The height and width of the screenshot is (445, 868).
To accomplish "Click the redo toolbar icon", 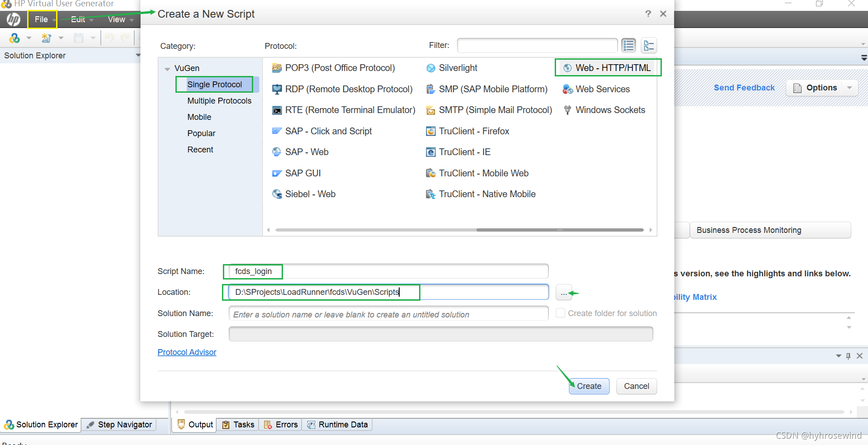I will tap(125, 38).
